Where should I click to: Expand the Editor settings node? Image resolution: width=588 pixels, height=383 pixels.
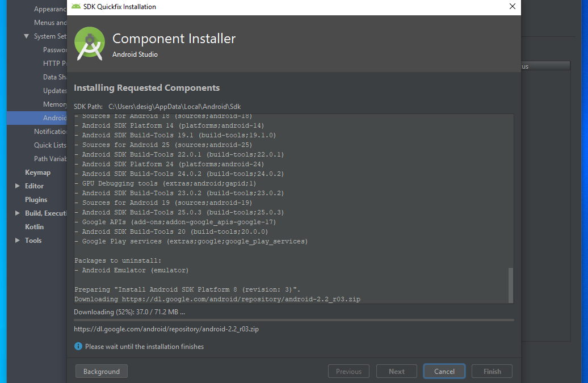click(x=17, y=186)
